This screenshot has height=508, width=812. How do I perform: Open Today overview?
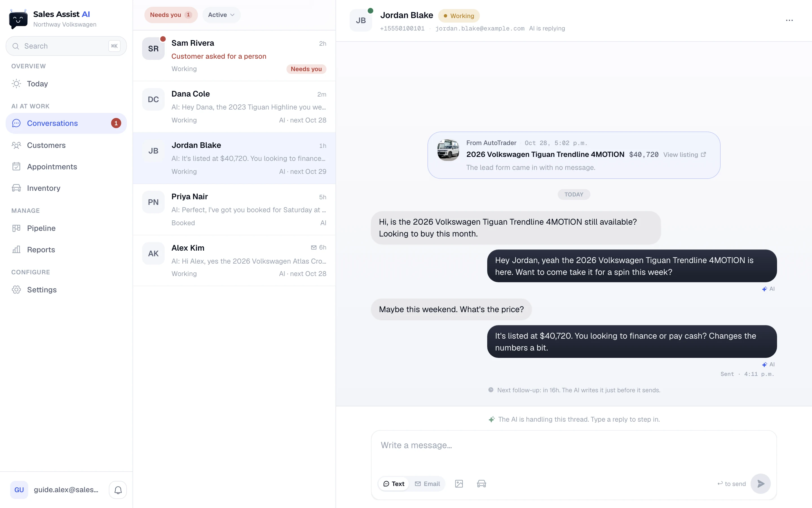pos(66,84)
